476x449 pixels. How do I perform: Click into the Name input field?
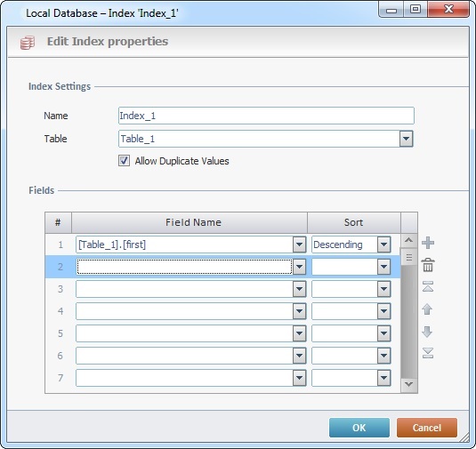(266, 116)
